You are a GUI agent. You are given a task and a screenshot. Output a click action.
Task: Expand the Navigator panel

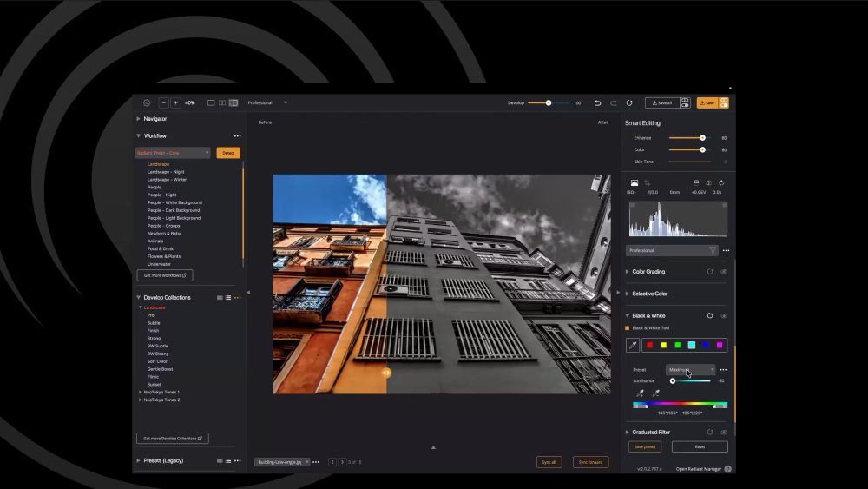click(x=155, y=119)
